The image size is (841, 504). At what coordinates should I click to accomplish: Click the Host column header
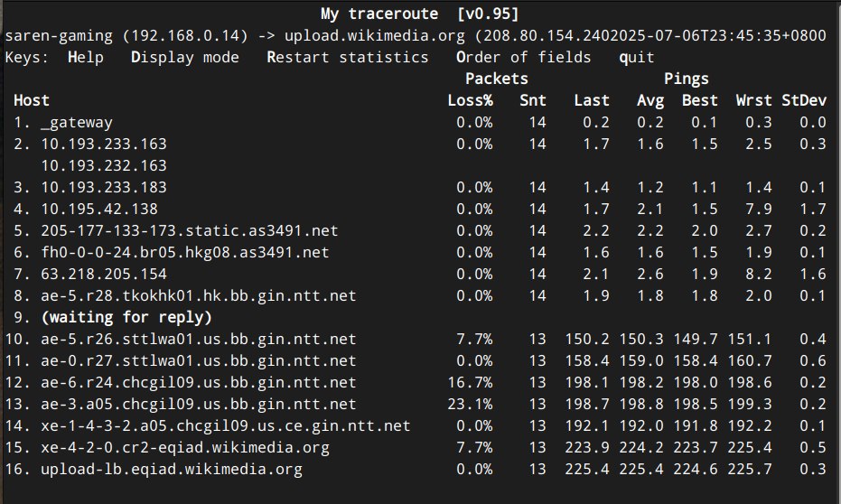pyautogui.click(x=32, y=100)
